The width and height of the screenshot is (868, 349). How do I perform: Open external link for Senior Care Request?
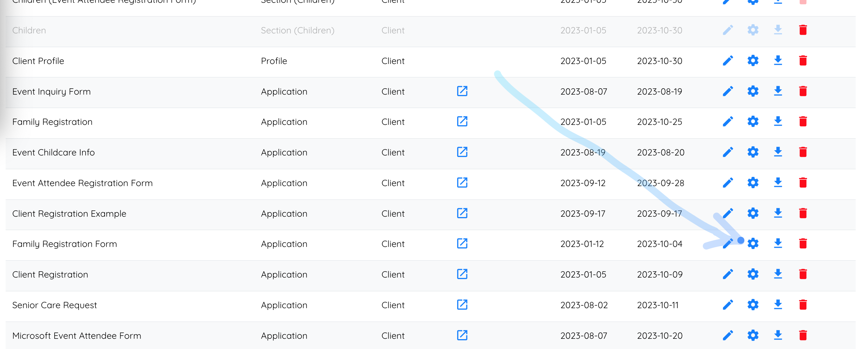point(462,305)
